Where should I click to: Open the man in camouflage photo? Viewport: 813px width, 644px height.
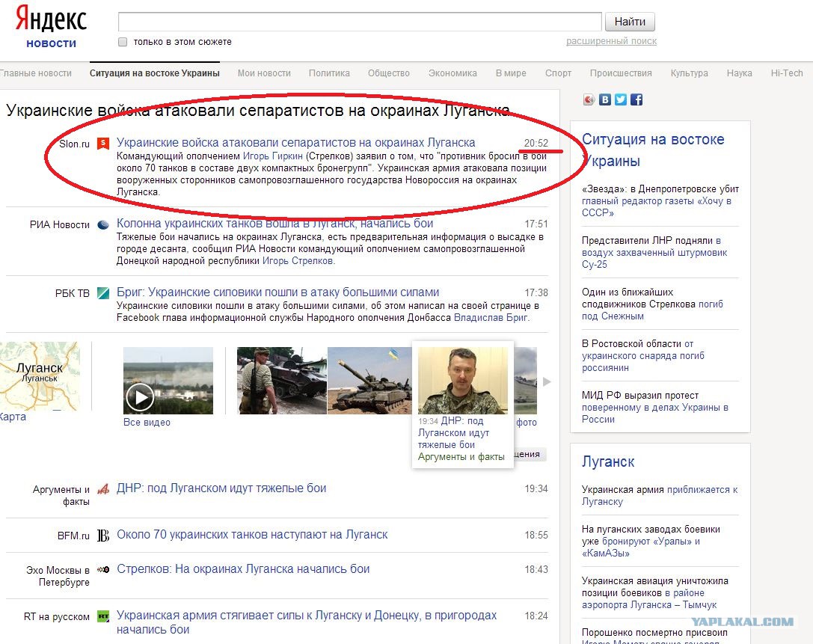click(463, 381)
